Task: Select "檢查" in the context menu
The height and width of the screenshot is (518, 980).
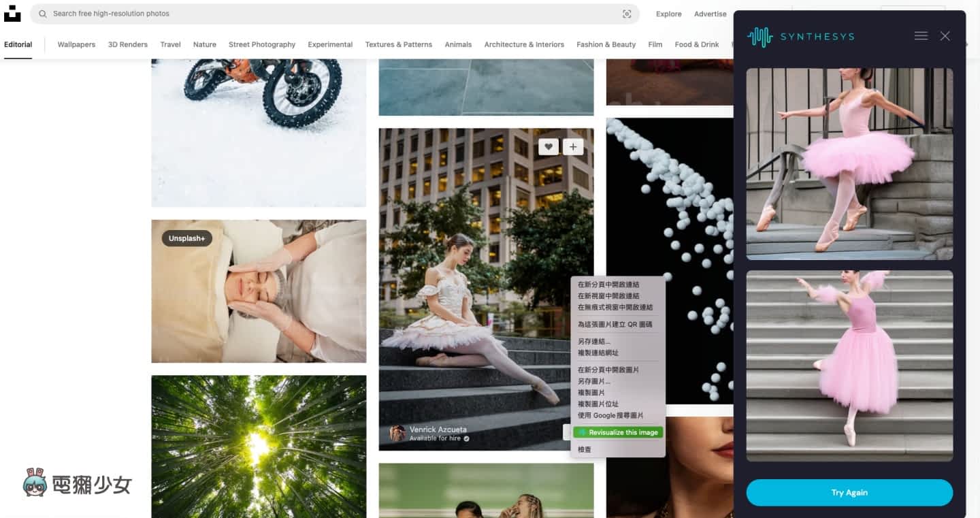Action: pos(585,449)
